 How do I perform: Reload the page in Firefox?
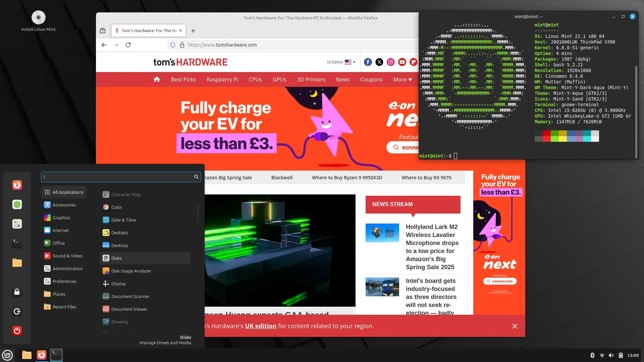(128, 45)
